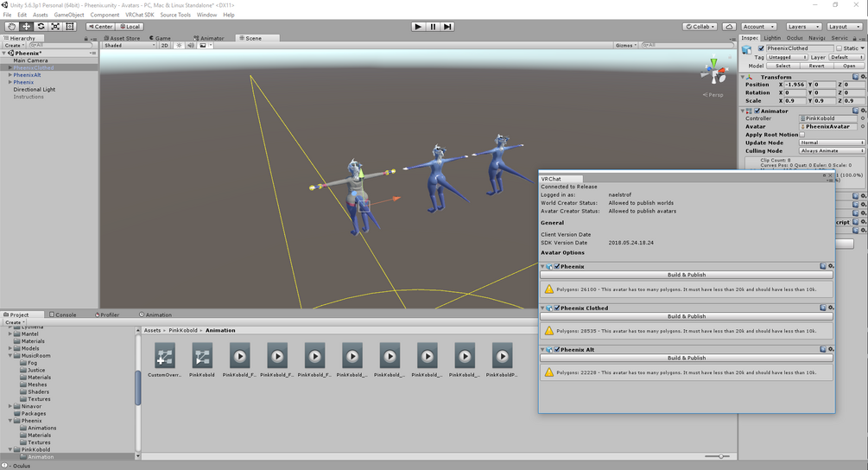Open the cloud Services button
Image resolution: width=868 pixels, height=470 pixels.
pyautogui.click(x=730, y=27)
